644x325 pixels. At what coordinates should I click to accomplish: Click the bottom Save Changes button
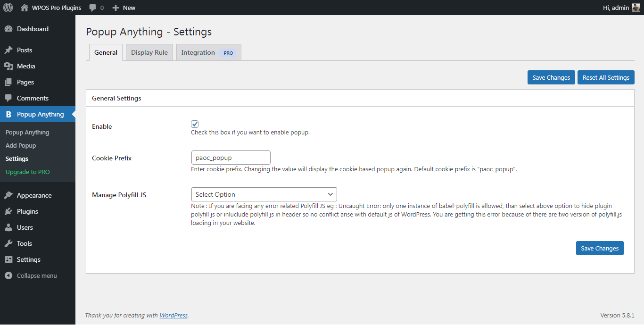click(600, 248)
